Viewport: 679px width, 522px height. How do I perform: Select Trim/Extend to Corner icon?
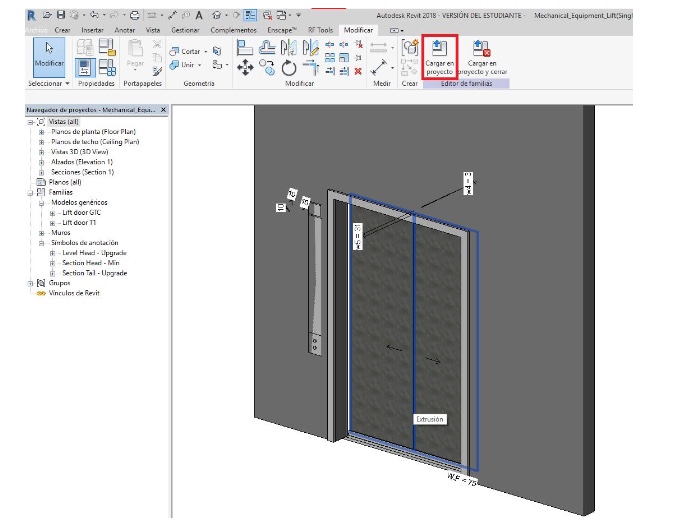[310, 68]
